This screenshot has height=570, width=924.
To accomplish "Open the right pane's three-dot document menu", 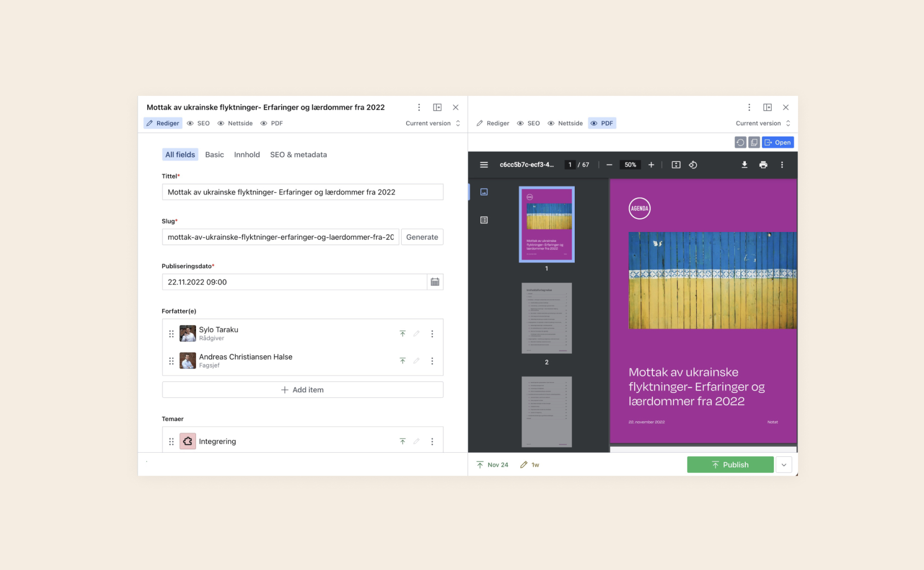I will click(x=749, y=107).
